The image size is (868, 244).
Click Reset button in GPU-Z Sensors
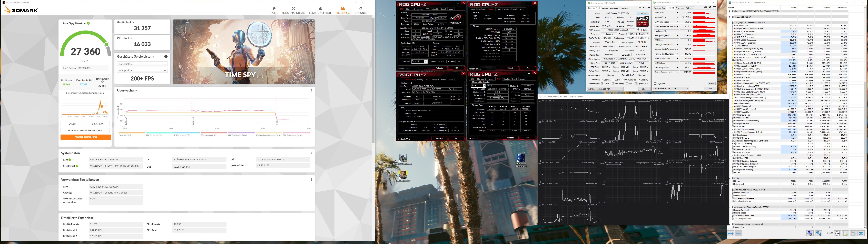(x=711, y=84)
